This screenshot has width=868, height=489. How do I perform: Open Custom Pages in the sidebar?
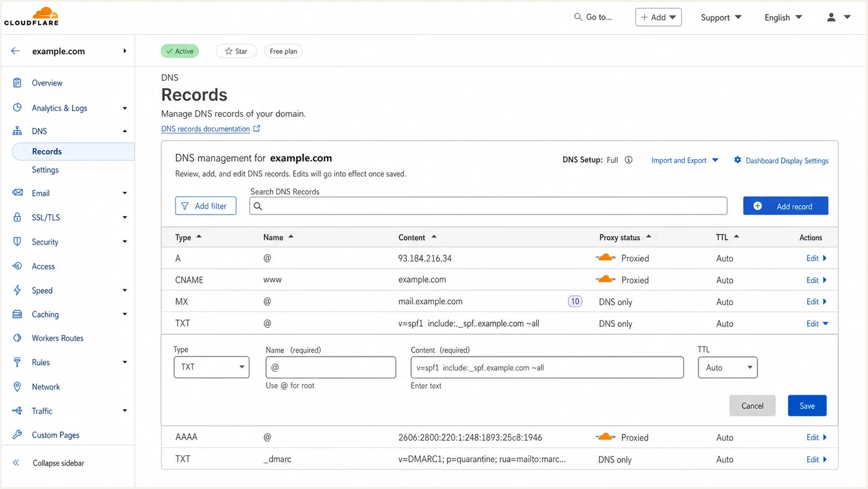(x=56, y=435)
